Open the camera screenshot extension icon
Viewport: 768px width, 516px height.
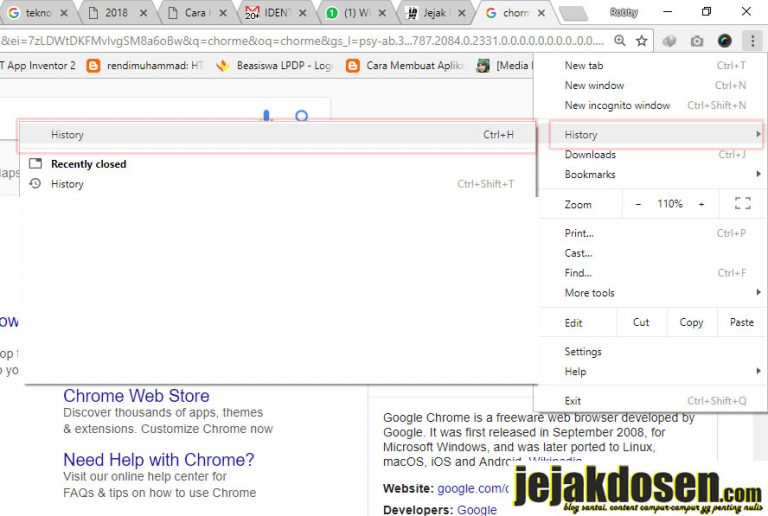pyautogui.click(x=696, y=41)
